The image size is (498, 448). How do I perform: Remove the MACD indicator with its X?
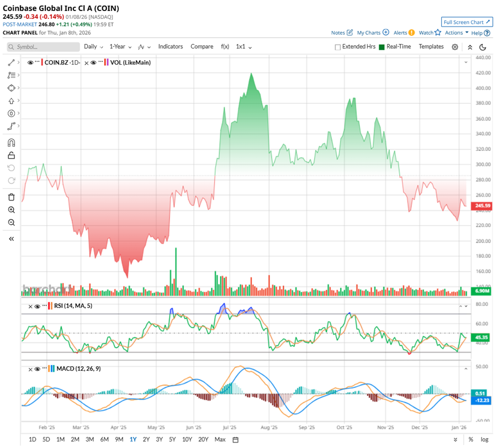(x=30, y=370)
